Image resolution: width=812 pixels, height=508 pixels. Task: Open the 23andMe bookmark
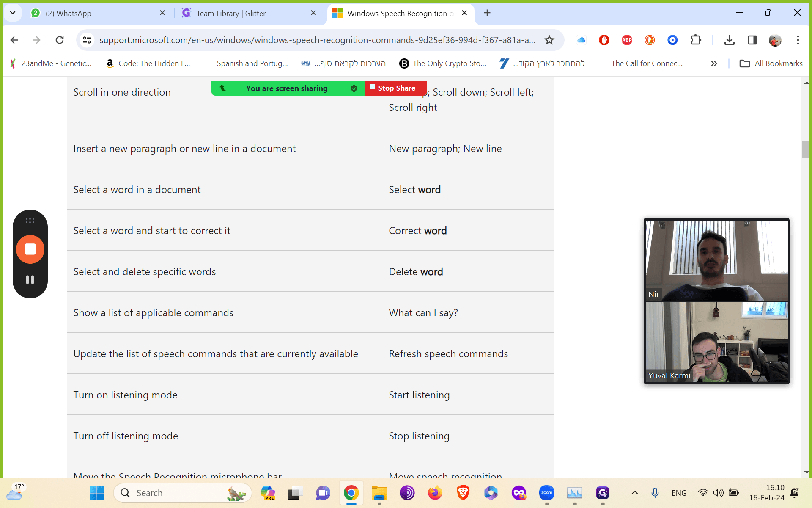point(50,63)
